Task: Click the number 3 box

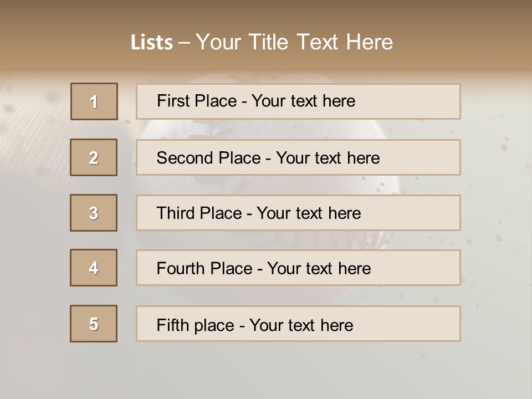Action: [94, 213]
